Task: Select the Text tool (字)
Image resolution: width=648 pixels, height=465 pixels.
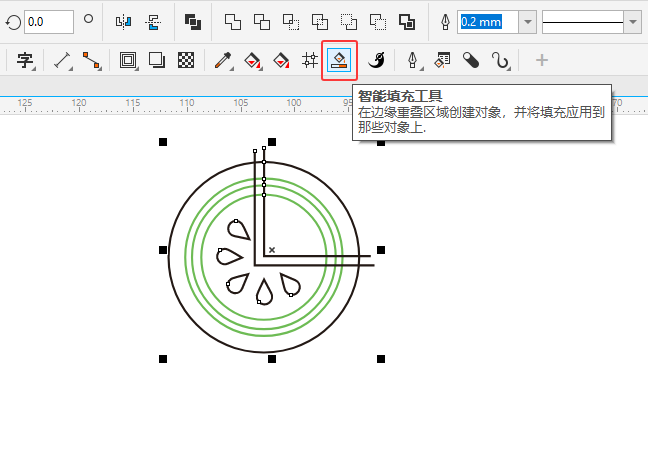Action: click(x=25, y=60)
